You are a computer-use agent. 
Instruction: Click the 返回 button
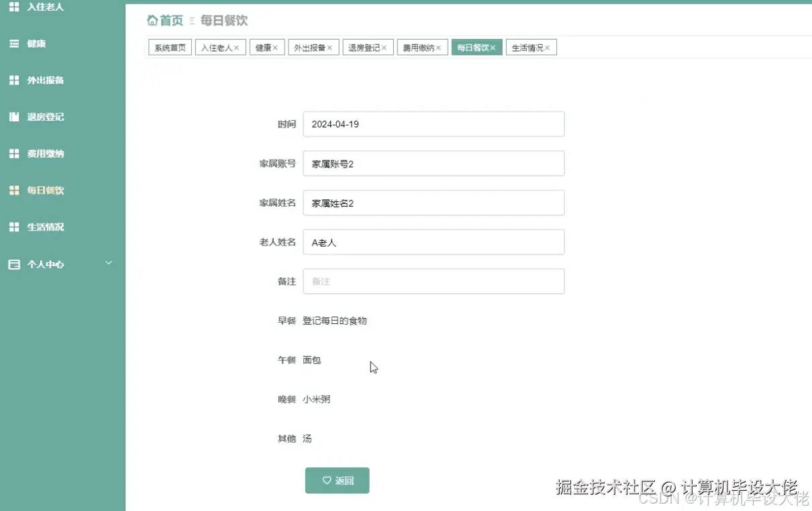tap(337, 480)
